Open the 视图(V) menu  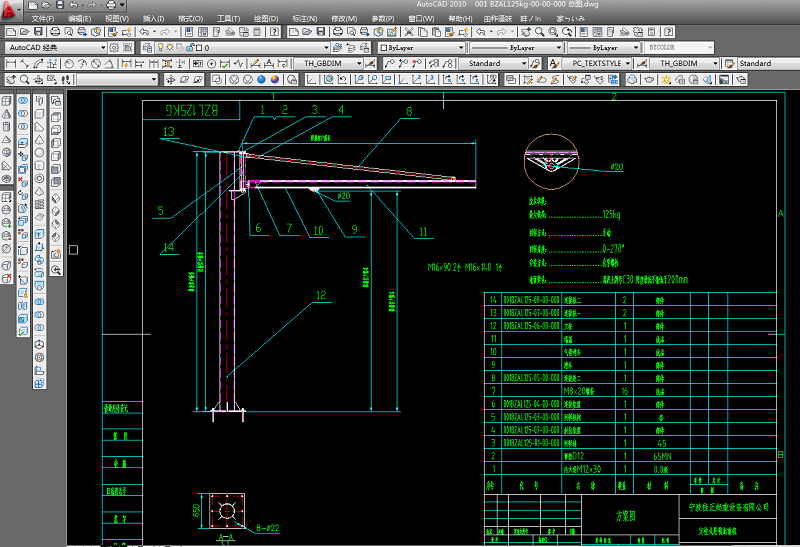[x=117, y=18]
